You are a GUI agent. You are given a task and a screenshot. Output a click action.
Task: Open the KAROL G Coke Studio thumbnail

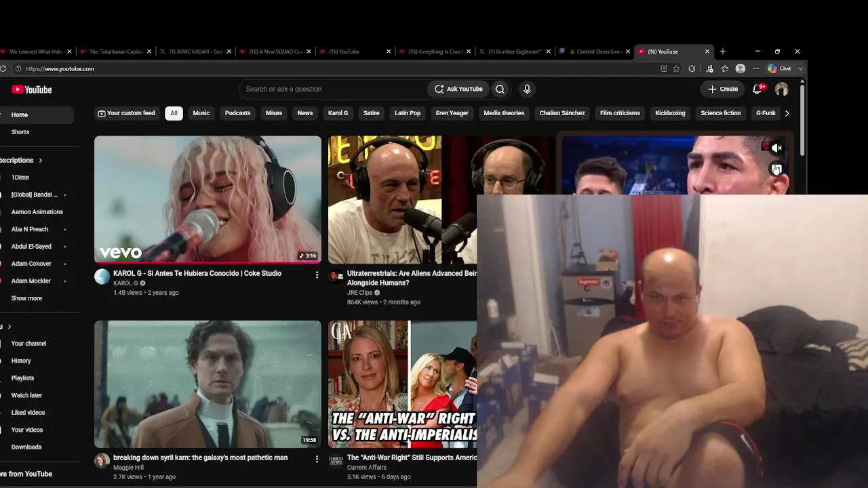pyautogui.click(x=208, y=199)
